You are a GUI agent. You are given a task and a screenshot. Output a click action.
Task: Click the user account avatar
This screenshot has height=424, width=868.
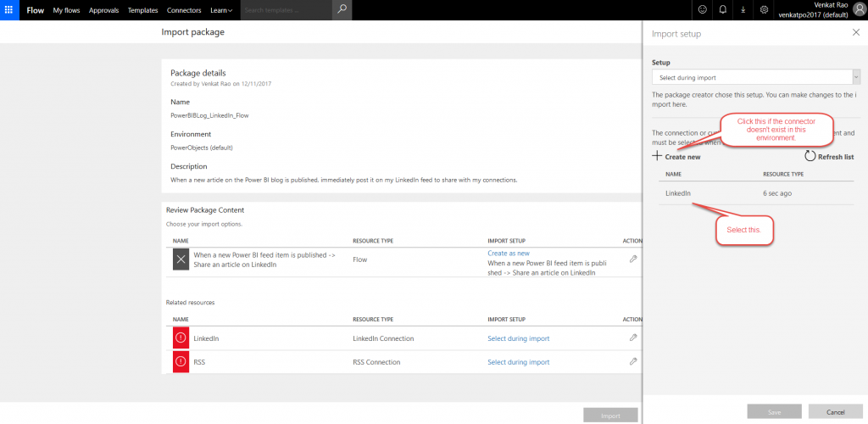[x=856, y=10]
